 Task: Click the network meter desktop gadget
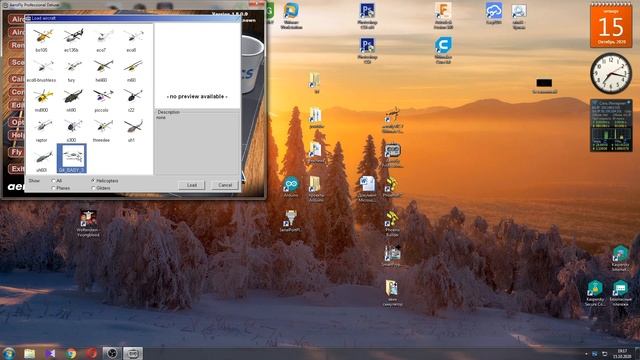[611, 125]
